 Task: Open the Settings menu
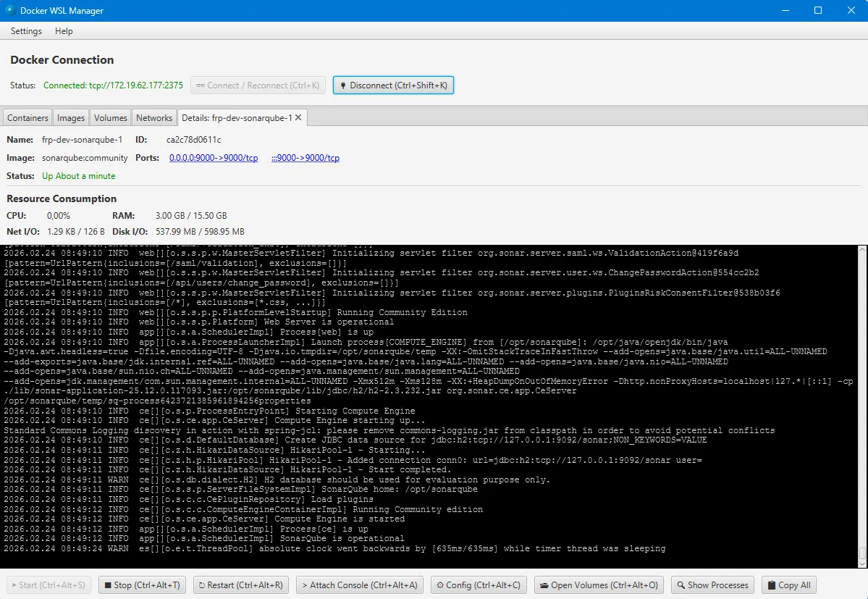click(x=26, y=31)
